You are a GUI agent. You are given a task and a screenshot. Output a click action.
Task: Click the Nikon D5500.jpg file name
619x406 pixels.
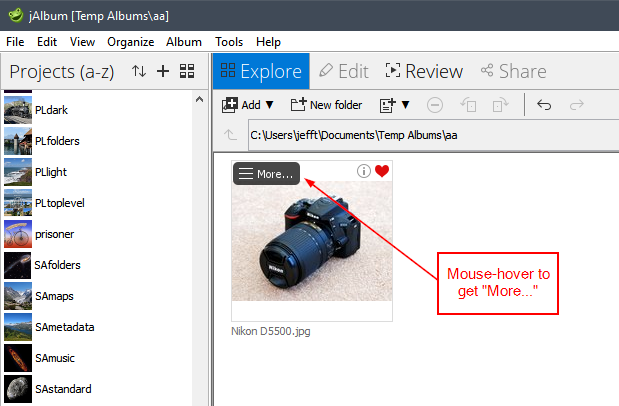pyautogui.click(x=271, y=331)
